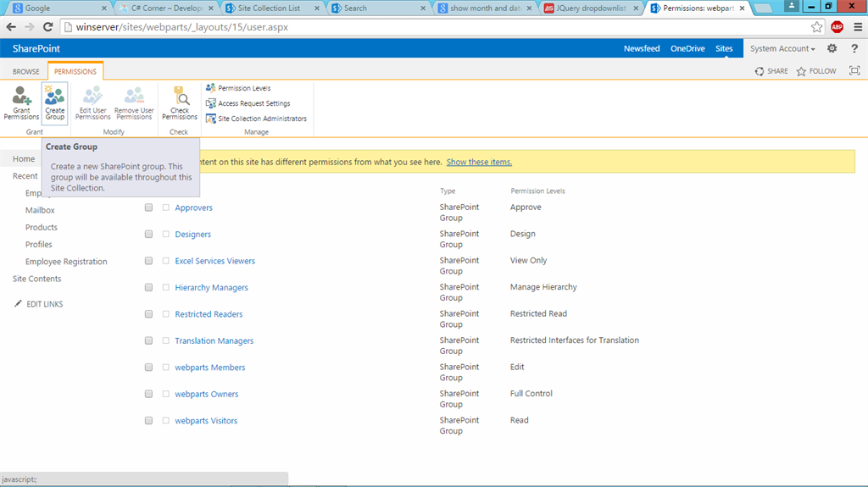Viewport: 868px width, 487px height.
Task: Open Site Contents in left navigation
Action: (x=37, y=279)
